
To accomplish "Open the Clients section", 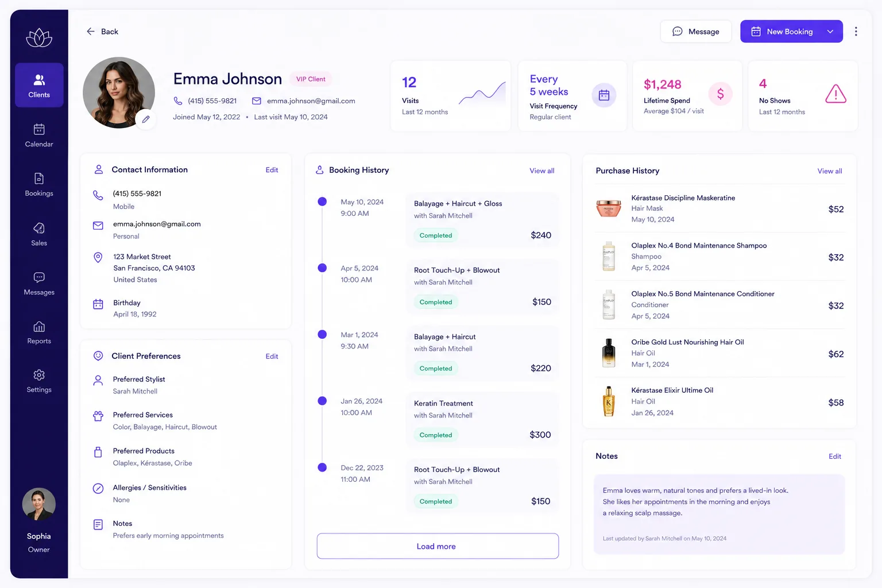I will [39, 85].
